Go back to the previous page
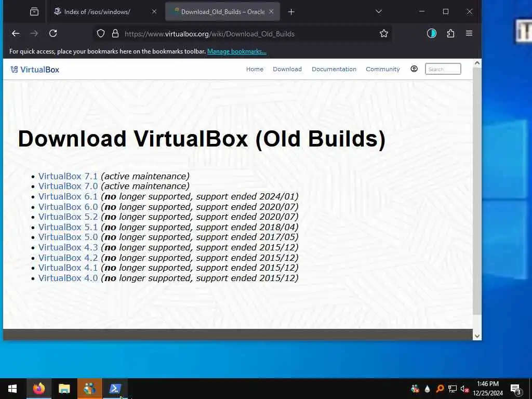Viewport: 532px width, 399px height. pyautogui.click(x=16, y=34)
